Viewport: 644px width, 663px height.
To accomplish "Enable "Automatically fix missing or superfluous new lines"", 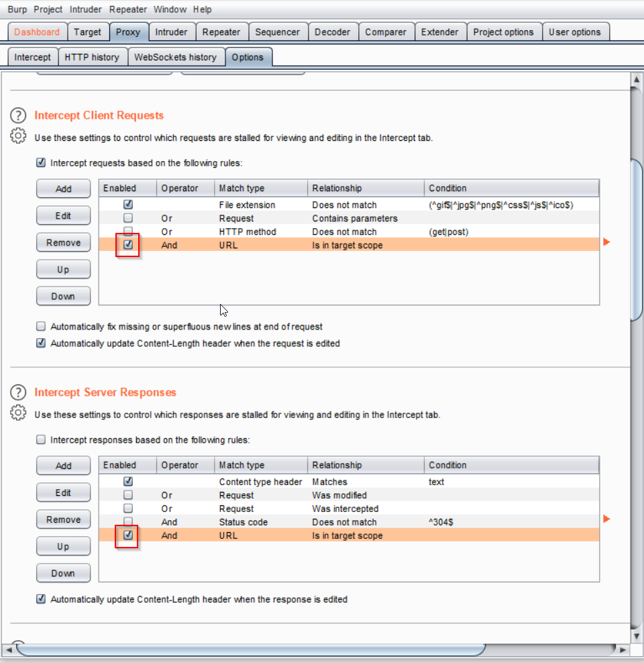I will tap(41, 326).
